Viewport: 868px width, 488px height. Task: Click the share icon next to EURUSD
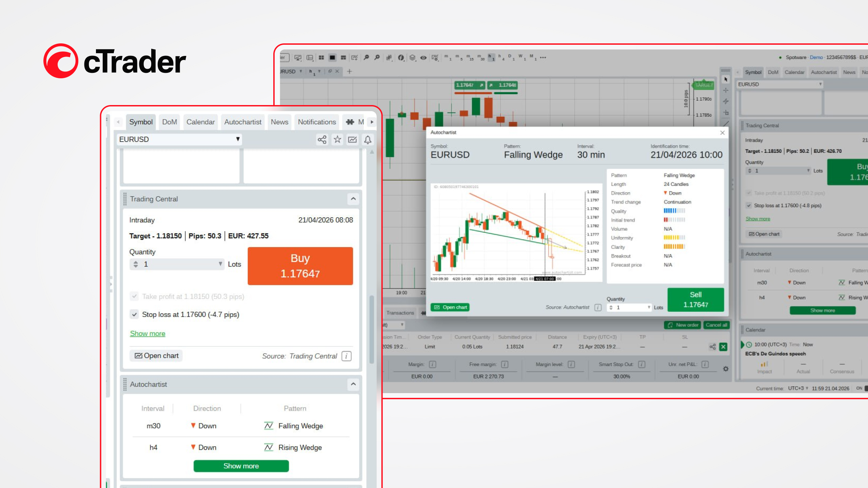point(322,139)
